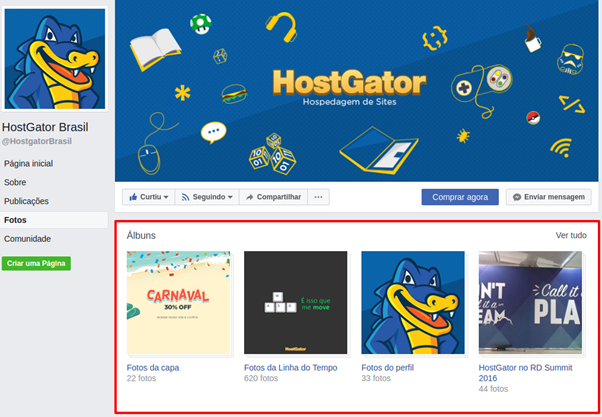Open the gator mascot album thumbnail

413,303
